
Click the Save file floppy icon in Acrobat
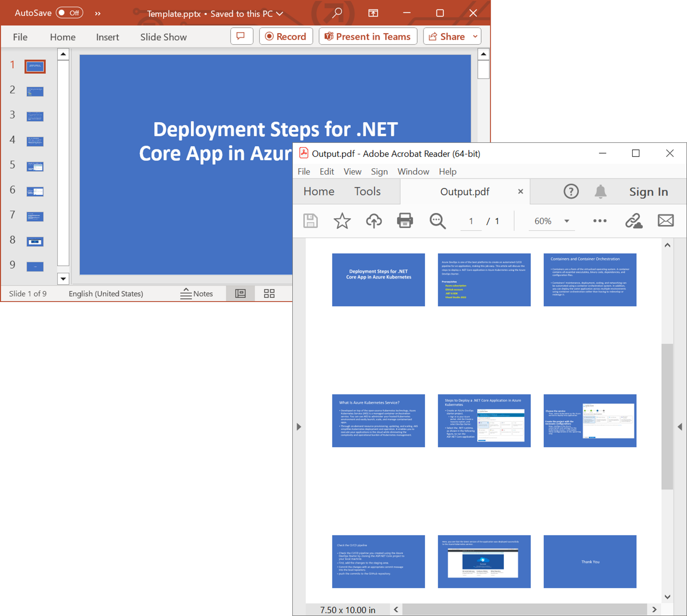(311, 221)
